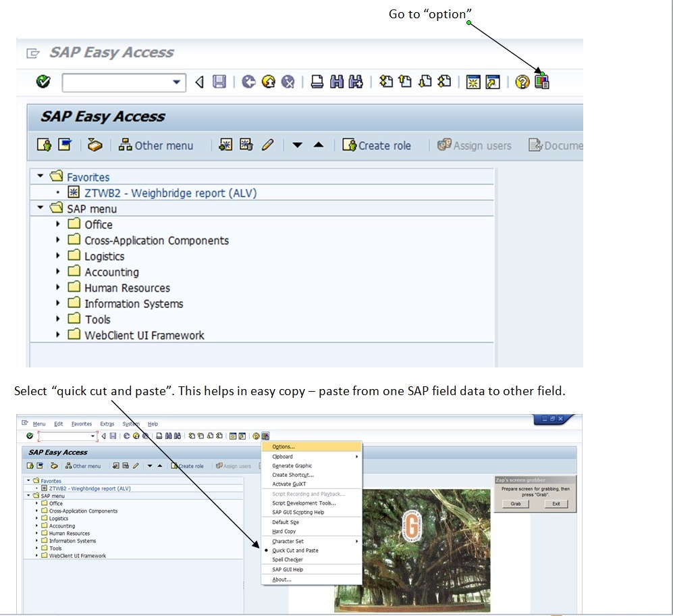Viewport: 673px width, 616px height.
Task: Choose SAP GUI Scripting Help from the menu
Action: click(312, 512)
